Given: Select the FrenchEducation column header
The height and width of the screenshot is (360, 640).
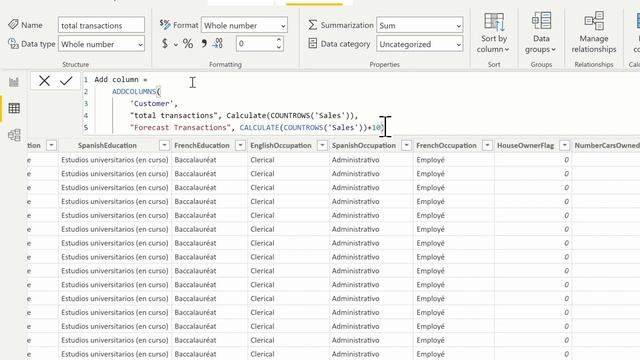Looking at the screenshot, I should 202,145.
